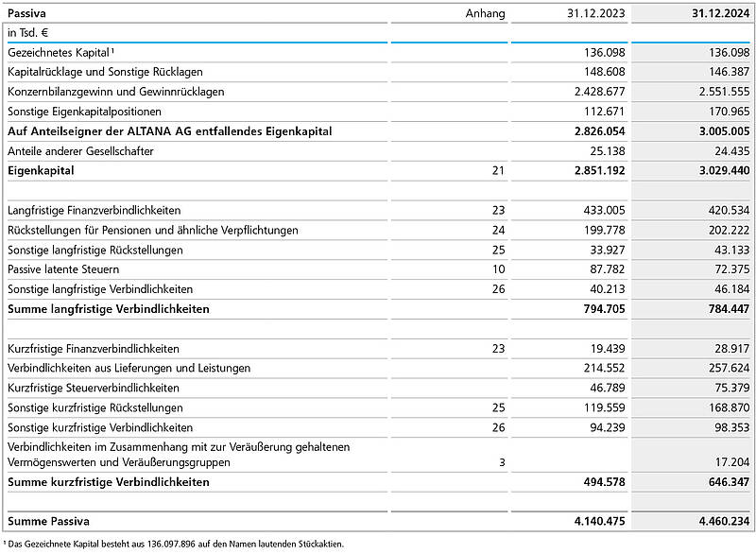Viewport: 756px width, 554px height.
Task: Click the Summe Passiva 2023 value 4.140.475
Action: click(x=593, y=521)
